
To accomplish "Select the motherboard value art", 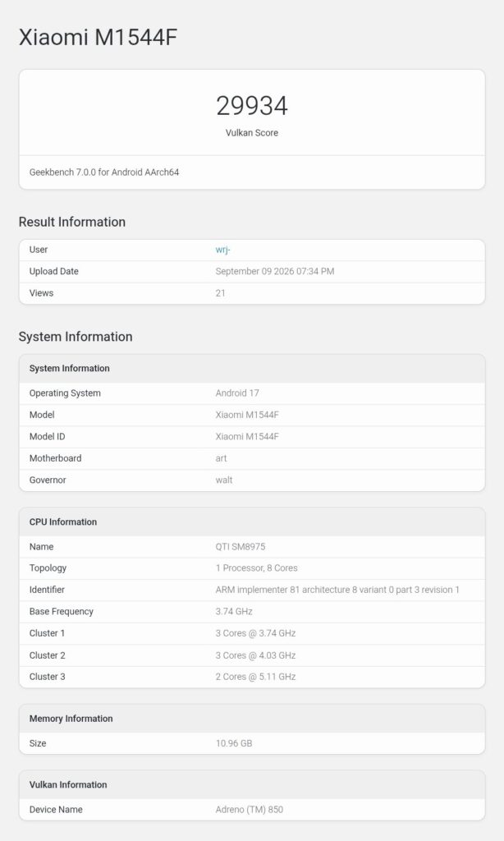I will point(221,458).
